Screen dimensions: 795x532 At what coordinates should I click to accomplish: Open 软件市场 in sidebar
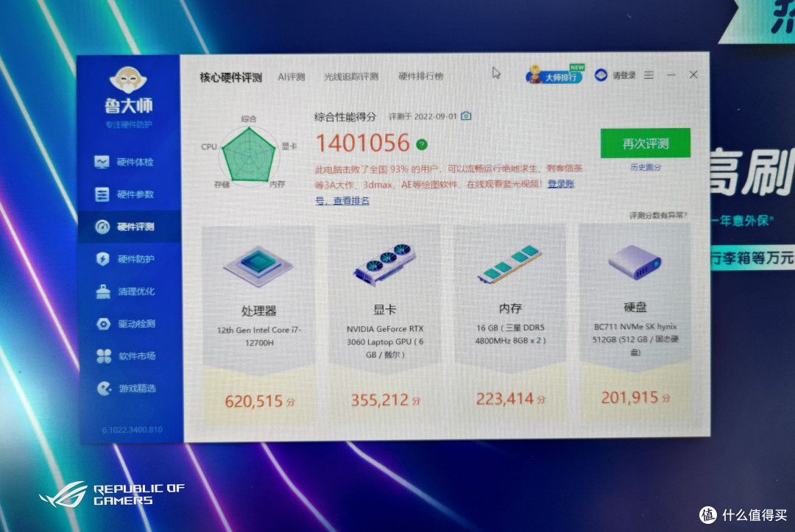(127, 356)
